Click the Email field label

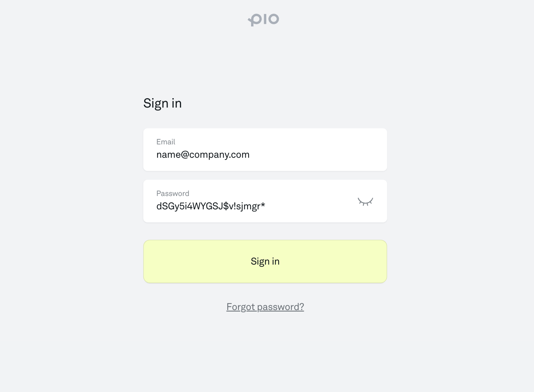(x=165, y=142)
